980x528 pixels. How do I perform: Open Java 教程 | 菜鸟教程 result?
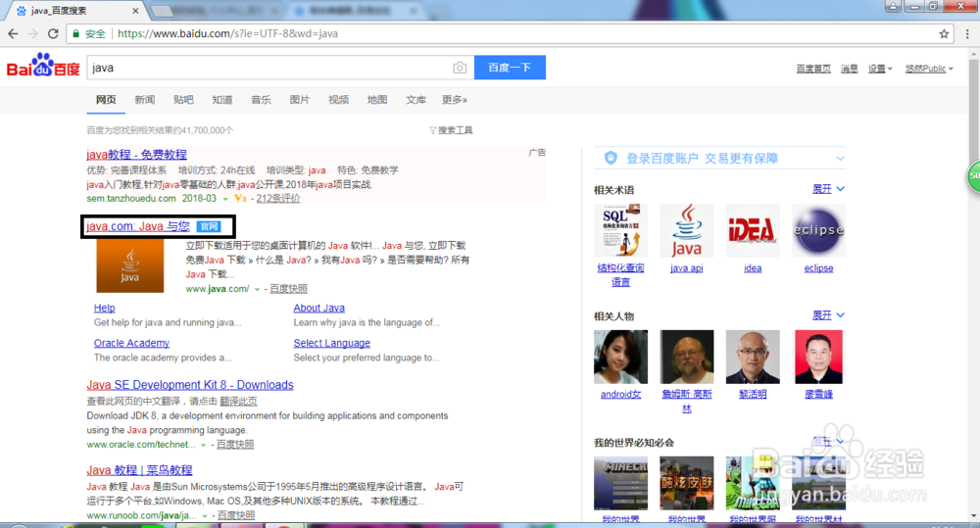pyautogui.click(x=139, y=470)
